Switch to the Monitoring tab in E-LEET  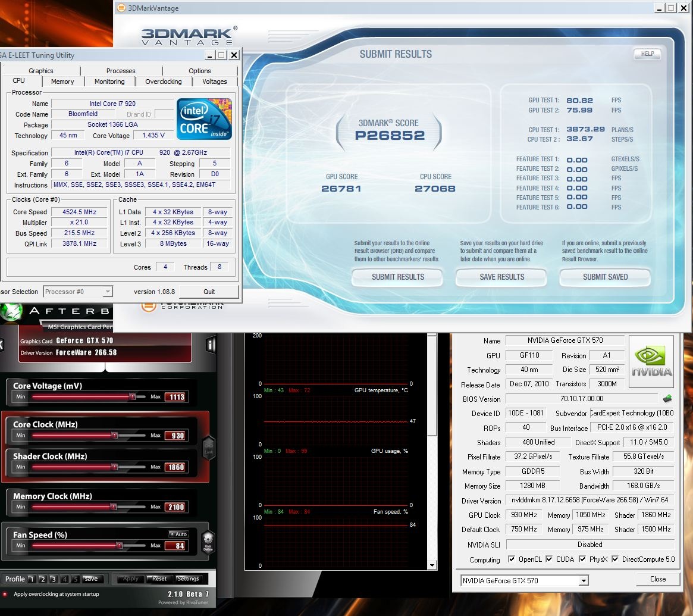point(109,82)
